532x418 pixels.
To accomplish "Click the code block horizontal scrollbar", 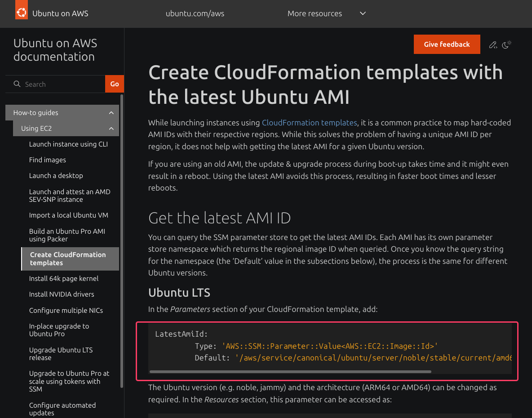I will pyautogui.click(x=290, y=372).
